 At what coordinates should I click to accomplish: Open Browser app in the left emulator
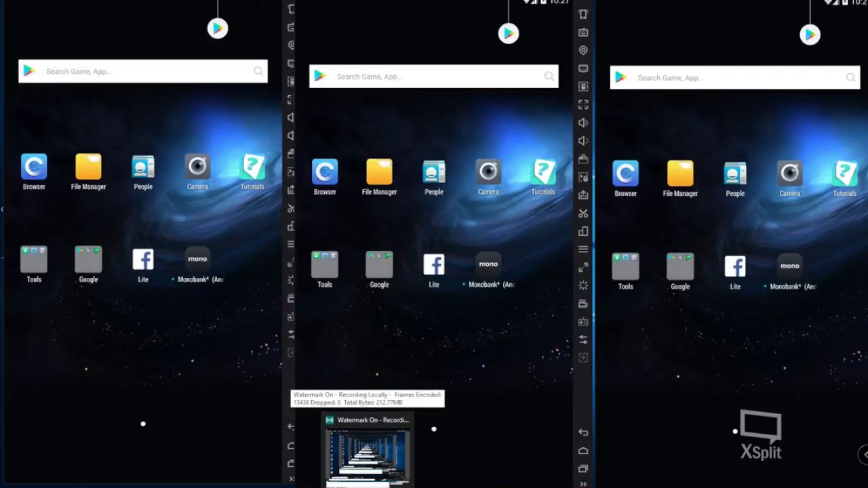34,167
